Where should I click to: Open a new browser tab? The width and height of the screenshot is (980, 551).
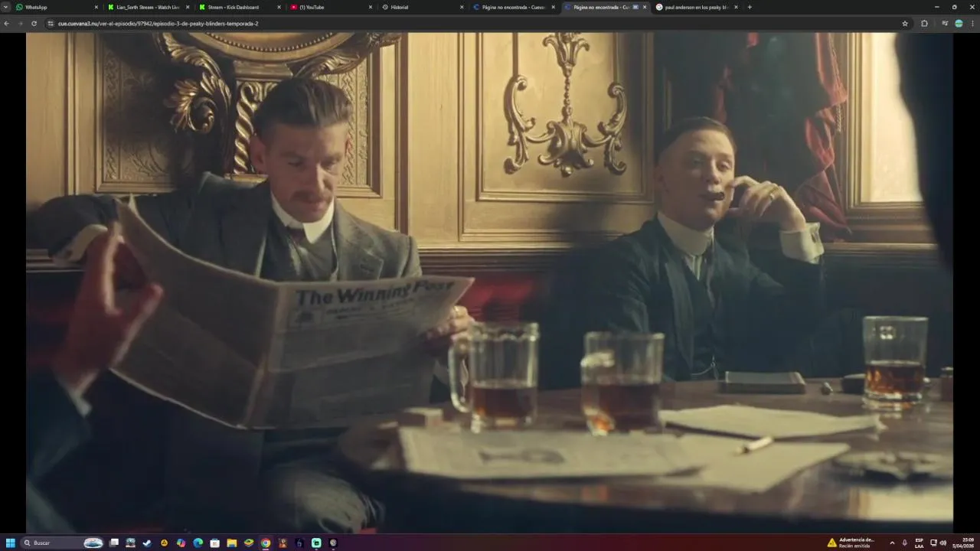(x=749, y=7)
